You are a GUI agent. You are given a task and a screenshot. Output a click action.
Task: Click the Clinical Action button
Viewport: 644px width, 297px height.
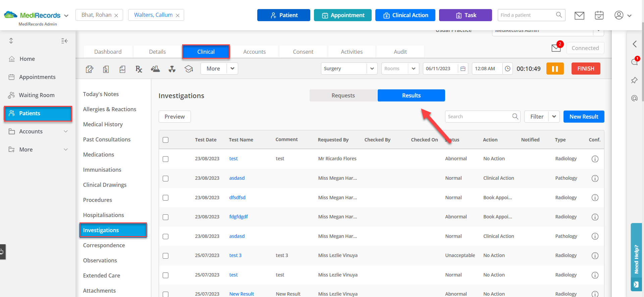point(405,15)
